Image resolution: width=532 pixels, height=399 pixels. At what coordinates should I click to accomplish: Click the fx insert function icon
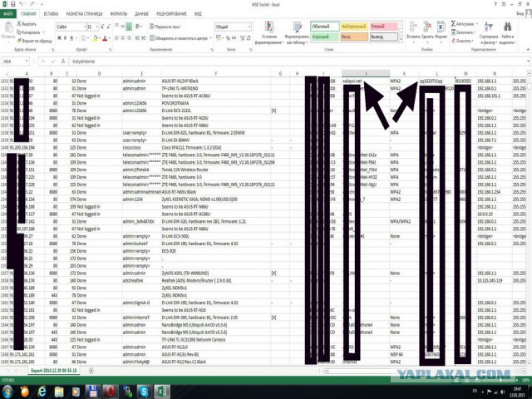(63, 62)
